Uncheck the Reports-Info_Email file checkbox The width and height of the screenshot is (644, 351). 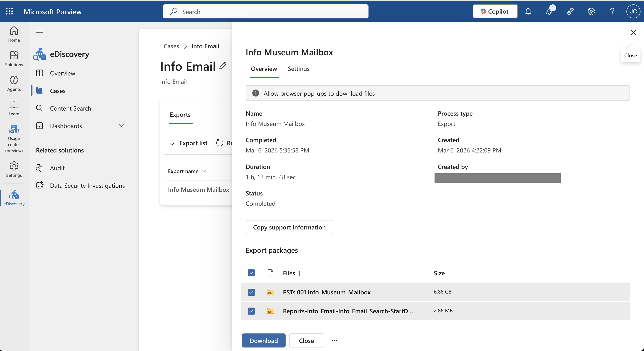251,311
